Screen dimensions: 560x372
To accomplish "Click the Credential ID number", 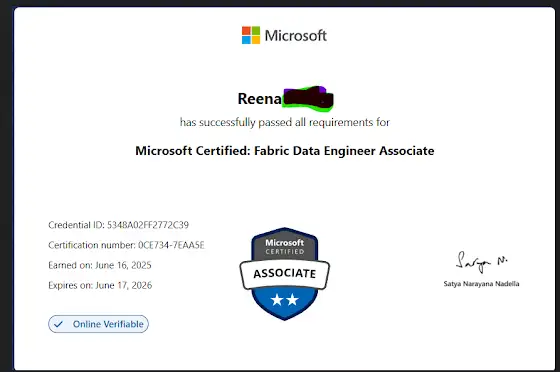I will coord(148,225).
